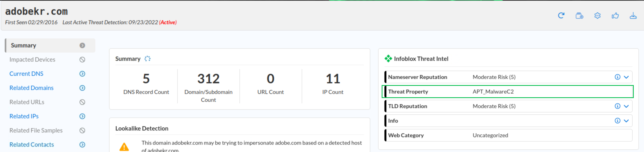Click the arrow icon next to Related IPs
The width and height of the screenshot is (644, 152).
click(82, 116)
